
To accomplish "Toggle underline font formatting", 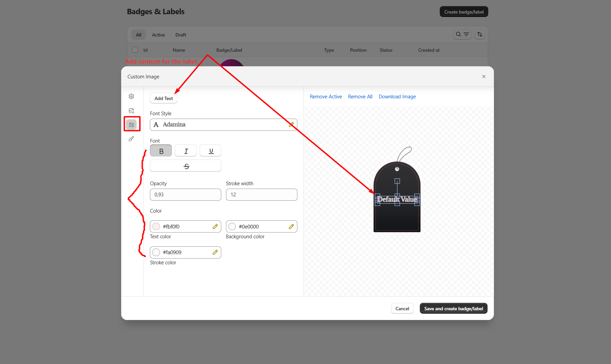I will 211,151.
